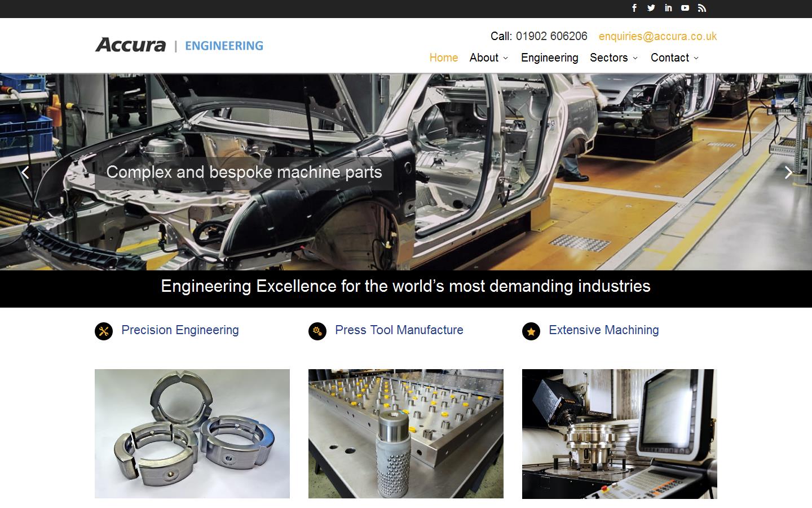The height and width of the screenshot is (508, 812).
Task: Open Accura's YouTube channel
Action: (x=685, y=8)
